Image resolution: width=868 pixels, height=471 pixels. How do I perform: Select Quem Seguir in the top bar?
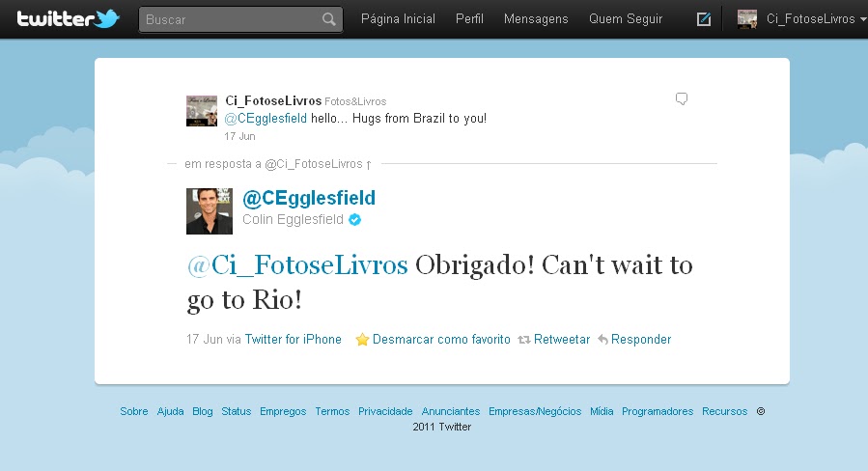point(626,19)
